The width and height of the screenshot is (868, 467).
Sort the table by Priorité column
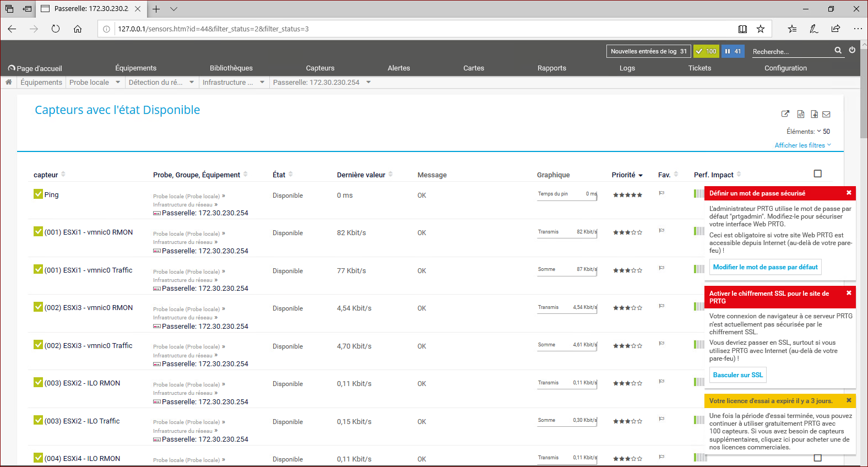tap(627, 175)
